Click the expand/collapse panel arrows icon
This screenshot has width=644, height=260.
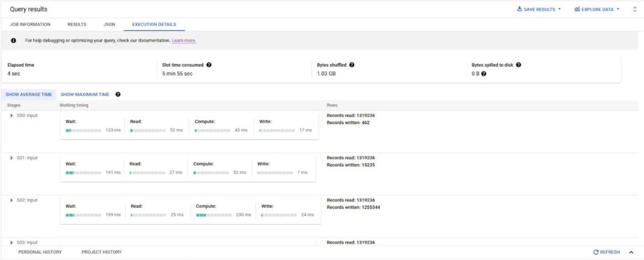tap(635, 9)
